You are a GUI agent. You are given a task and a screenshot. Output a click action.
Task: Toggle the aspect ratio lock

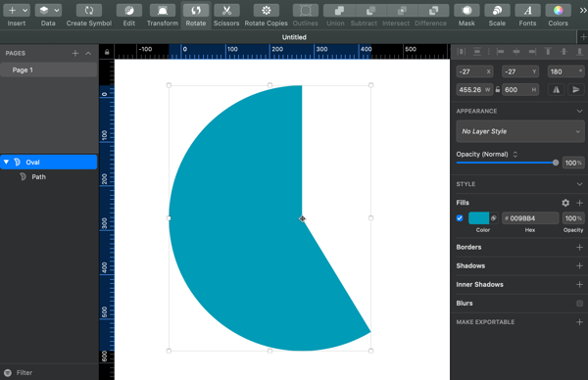497,89
